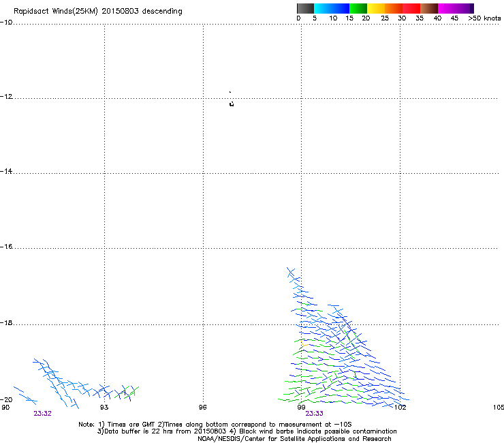Image resolution: width=504 pixels, height=443 pixels.
Task: Click the -10 latitude axis label
Action: click(6, 22)
